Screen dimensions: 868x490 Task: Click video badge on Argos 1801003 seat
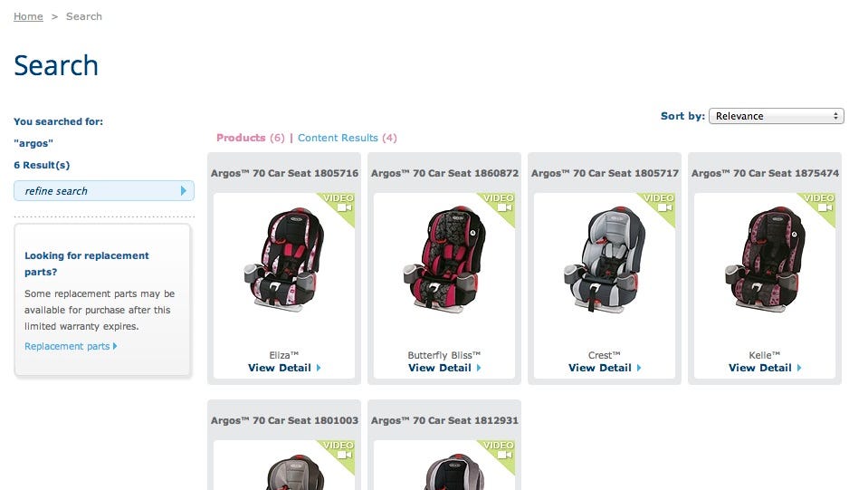339,453
